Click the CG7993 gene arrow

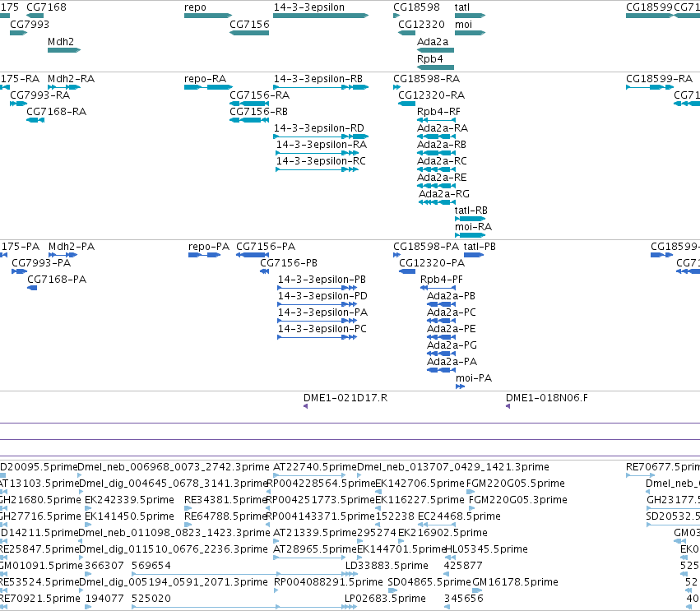pos(18,33)
